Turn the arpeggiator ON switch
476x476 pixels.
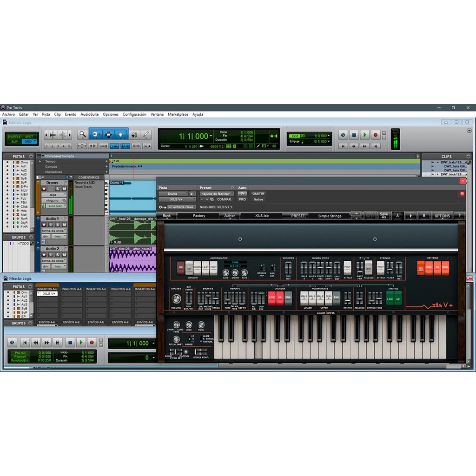tap(181, 267)
